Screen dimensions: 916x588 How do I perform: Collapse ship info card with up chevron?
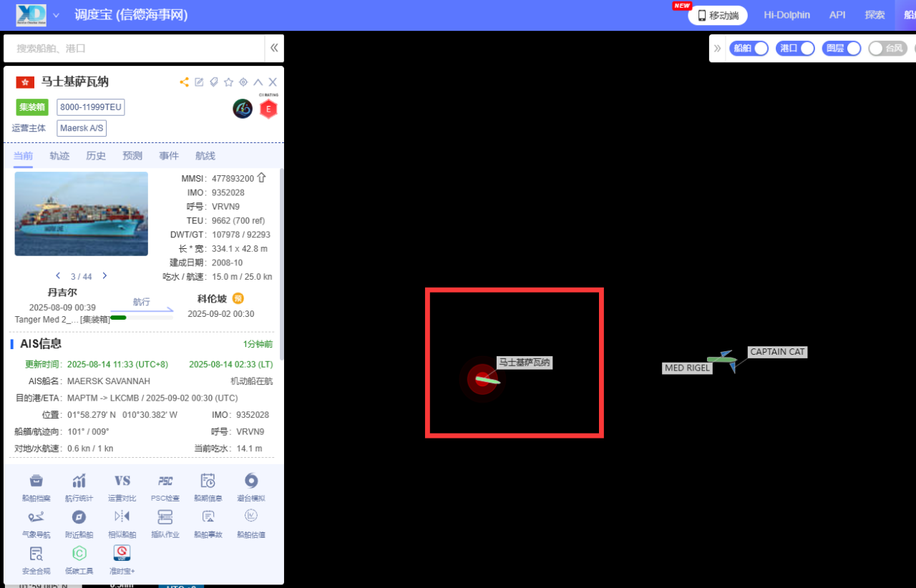[258, 82]
